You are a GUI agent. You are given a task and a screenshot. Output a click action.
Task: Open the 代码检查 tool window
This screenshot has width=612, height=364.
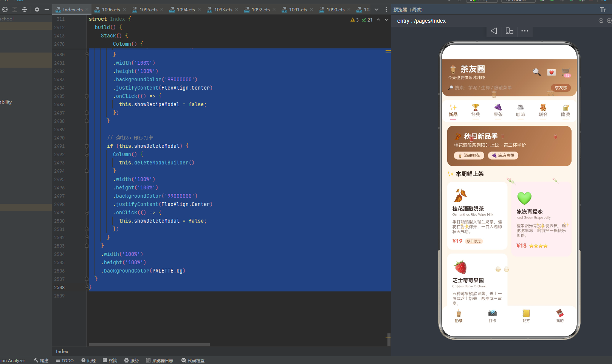(x=193, y=361)
